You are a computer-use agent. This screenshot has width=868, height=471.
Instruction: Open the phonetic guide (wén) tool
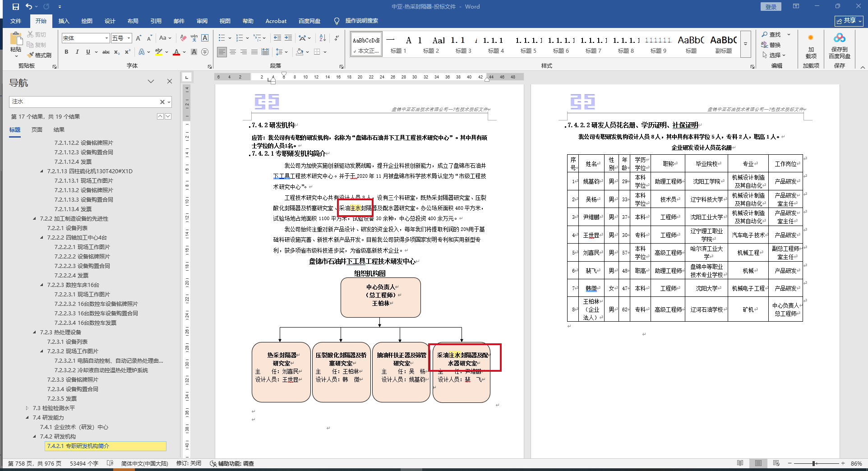pos(194,38)
